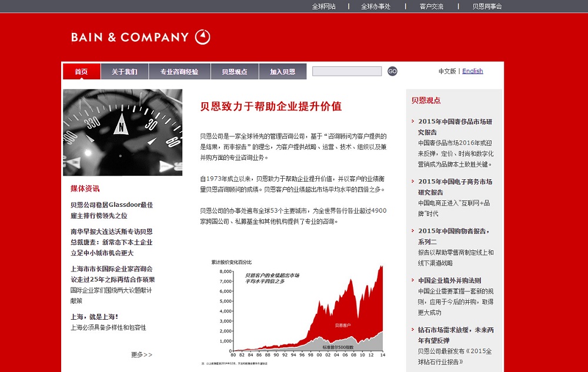The height and width of the screenshot is (372, 588).
Task: Click the compass thumbnail image
Action: point(123,132)
